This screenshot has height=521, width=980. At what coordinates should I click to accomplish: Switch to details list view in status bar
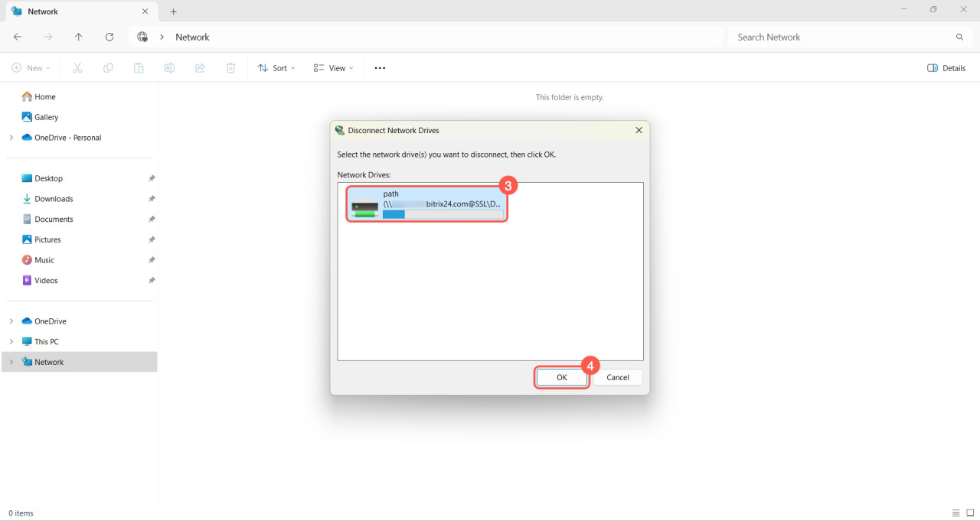[955, 513]
